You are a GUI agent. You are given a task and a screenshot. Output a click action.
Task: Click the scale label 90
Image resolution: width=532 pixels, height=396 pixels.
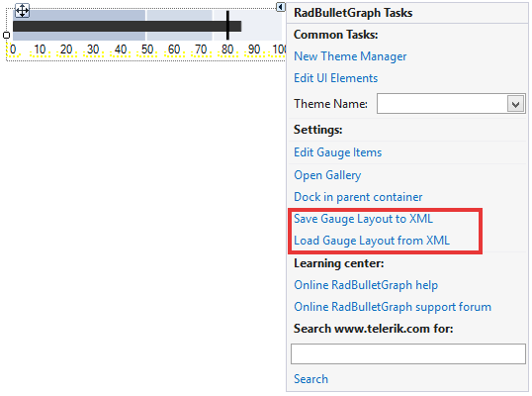coord(254,49)
